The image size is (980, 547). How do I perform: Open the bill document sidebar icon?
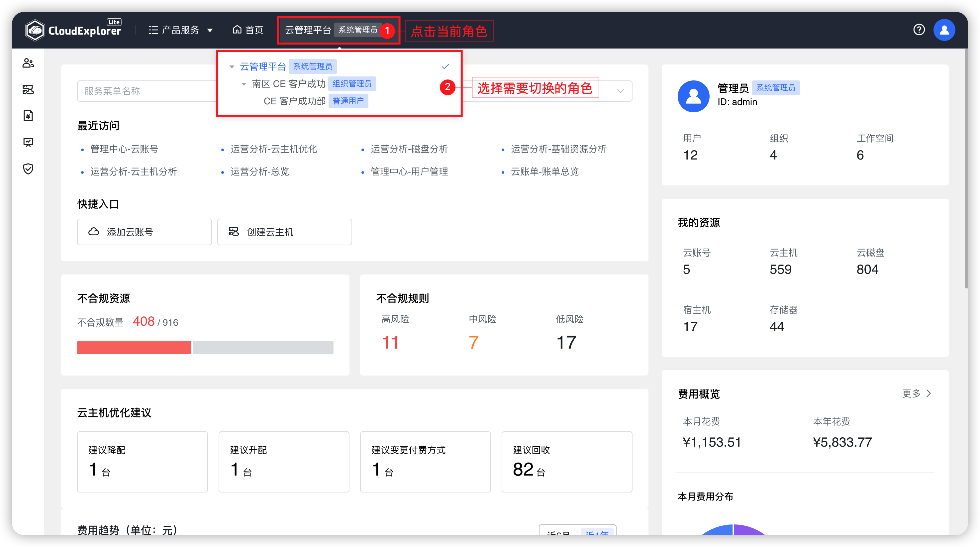[28, 116]
